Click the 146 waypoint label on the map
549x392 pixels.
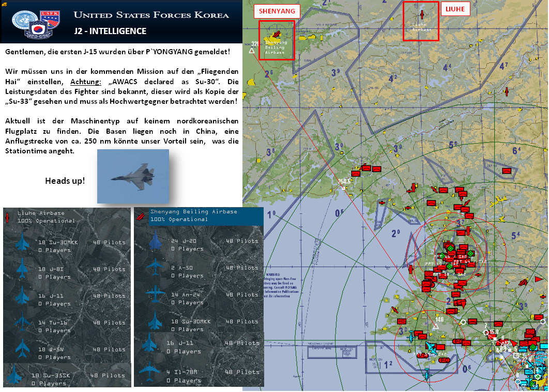click(x=439, y=319)
